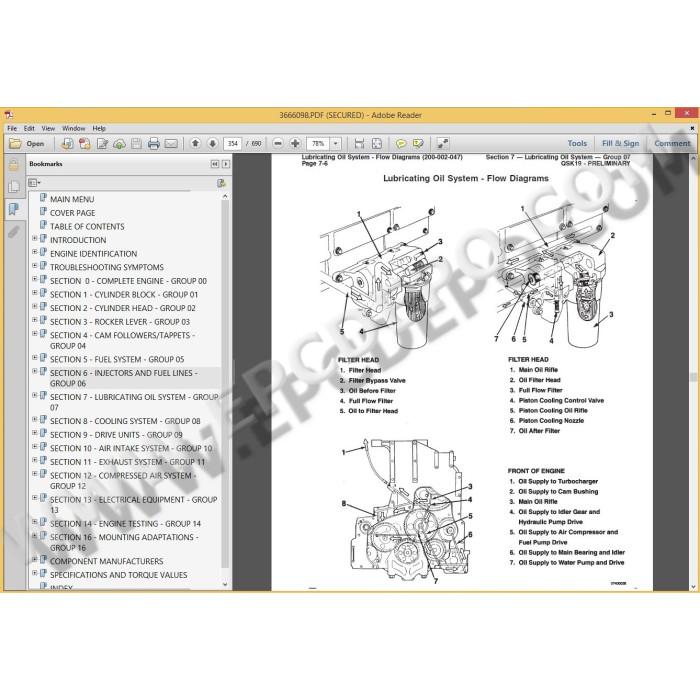The height and width of the screenshot is (700, 700).
Task: Open the Attachments paperclip panel
Action: click(x=13, y=231)
